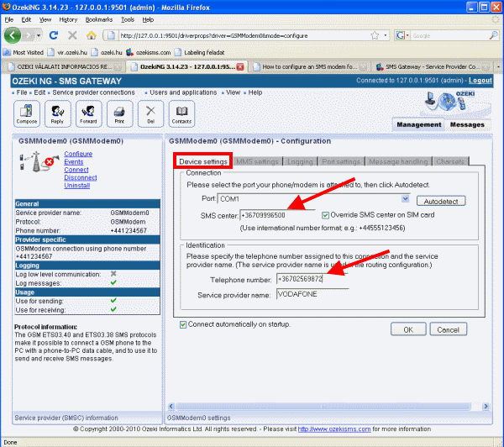Switch to How to configure SMS modem tab

coord(309,67)
